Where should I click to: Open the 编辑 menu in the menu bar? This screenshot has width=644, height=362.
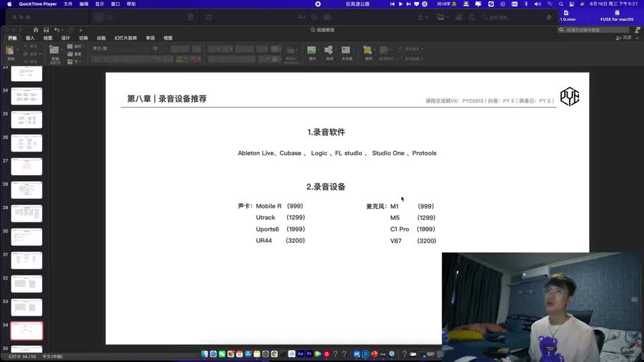(x=84, y=4)
